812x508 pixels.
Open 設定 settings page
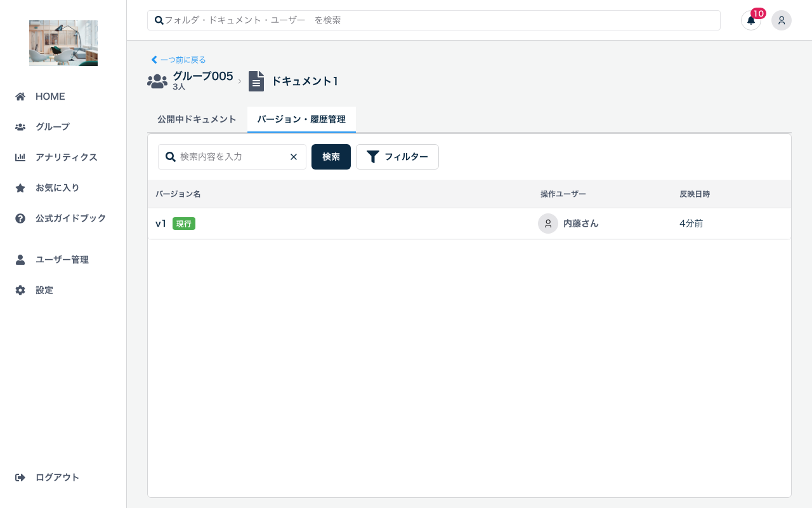pos(44,290)
